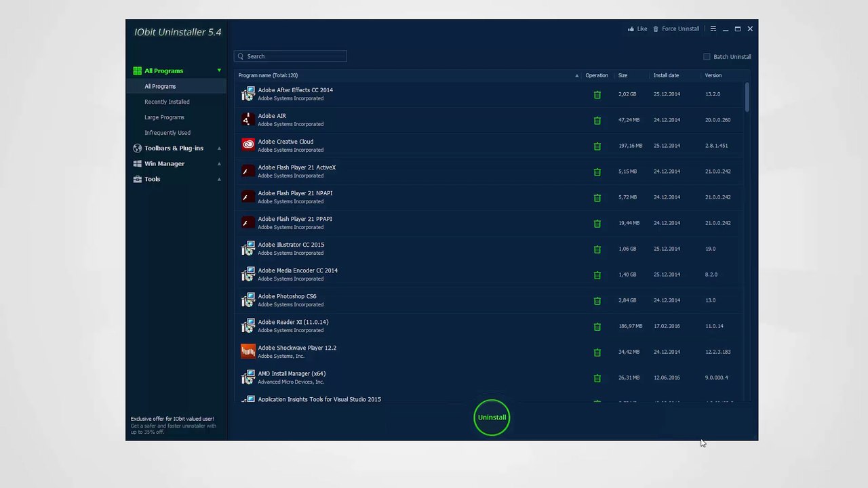The height and width of the screenshot is (488, 868).
Task: Open the exclusive offer promotion link
Action: (x=174, y=425)
